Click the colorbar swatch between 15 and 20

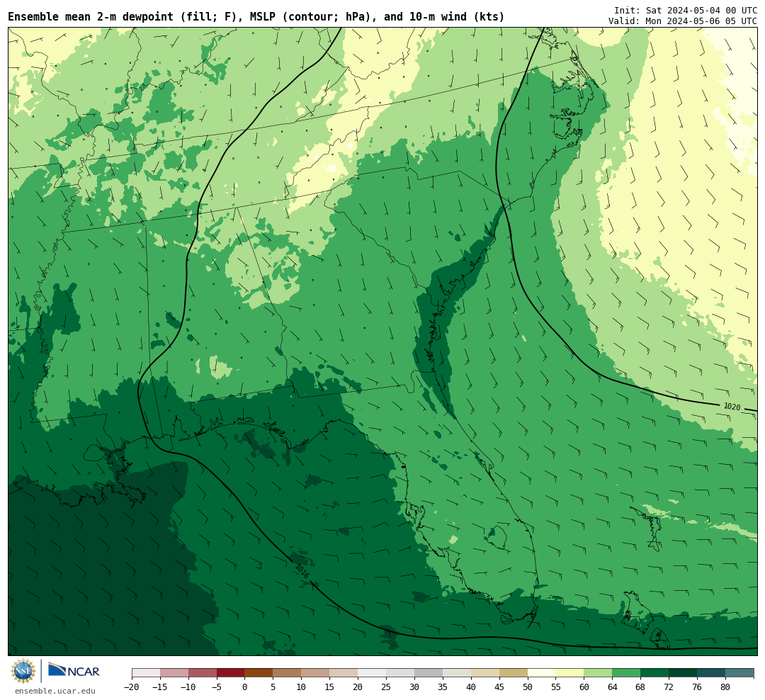[344, 673]
